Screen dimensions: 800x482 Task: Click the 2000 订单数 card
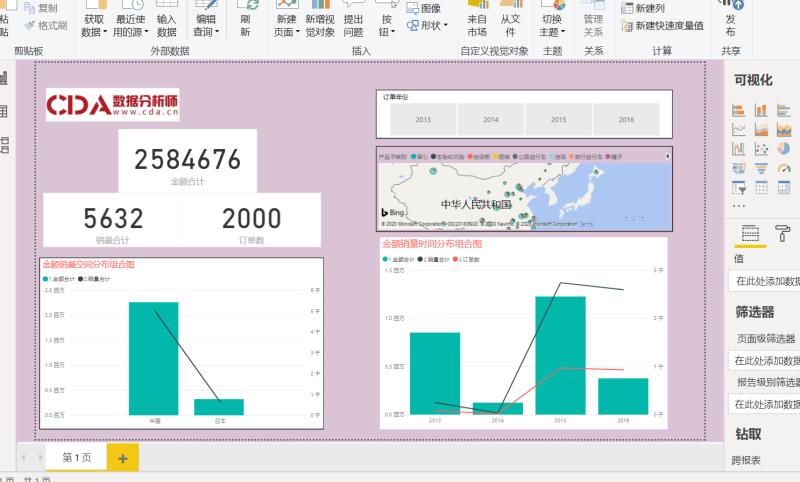[252, 220]
